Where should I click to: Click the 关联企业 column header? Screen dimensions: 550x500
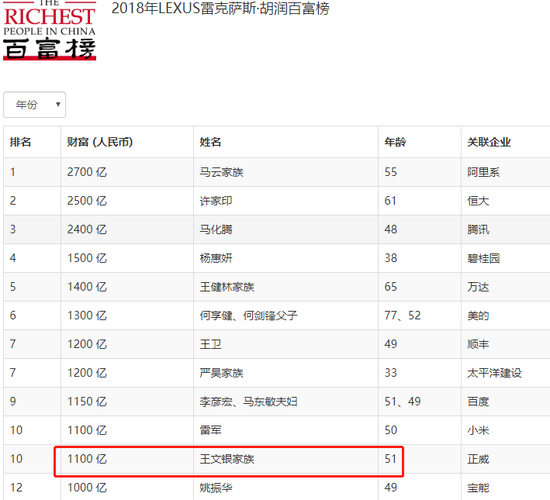pyautogui.click(x=489, y=142)
